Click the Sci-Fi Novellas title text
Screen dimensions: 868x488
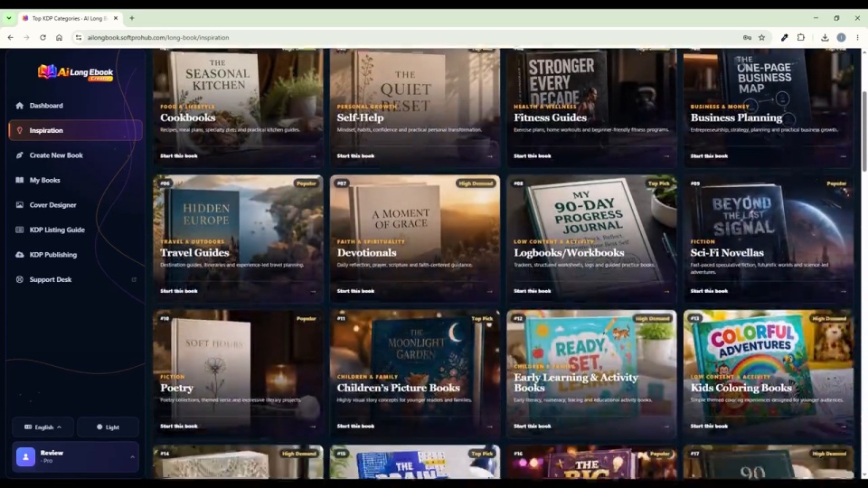(727, 253)
